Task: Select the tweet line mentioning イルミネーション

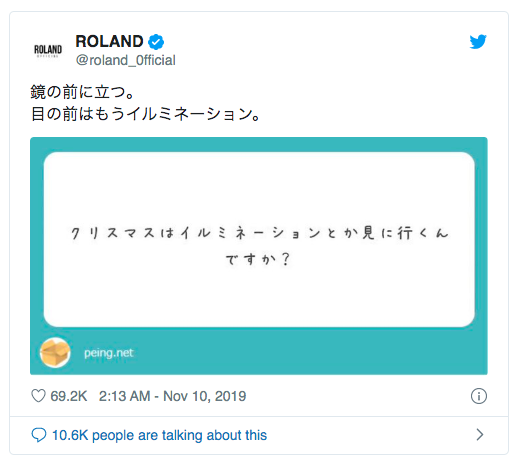Action: point(145,114)
